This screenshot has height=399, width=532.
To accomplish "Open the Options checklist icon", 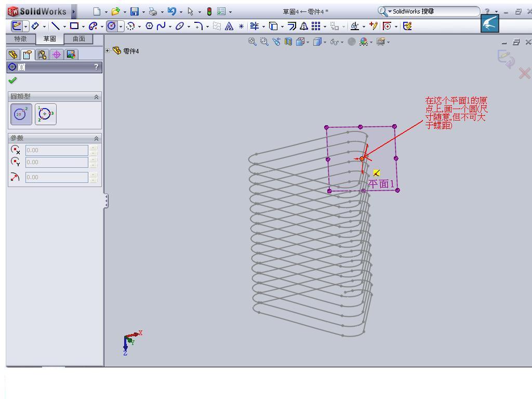I will tap(221, 11).
